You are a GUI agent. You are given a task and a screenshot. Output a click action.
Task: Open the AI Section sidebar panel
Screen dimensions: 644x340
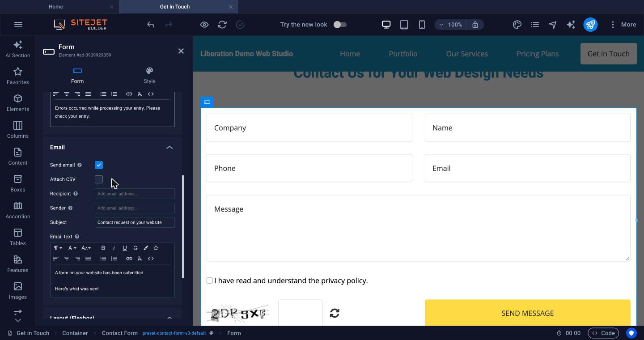[x=18, y=49]
